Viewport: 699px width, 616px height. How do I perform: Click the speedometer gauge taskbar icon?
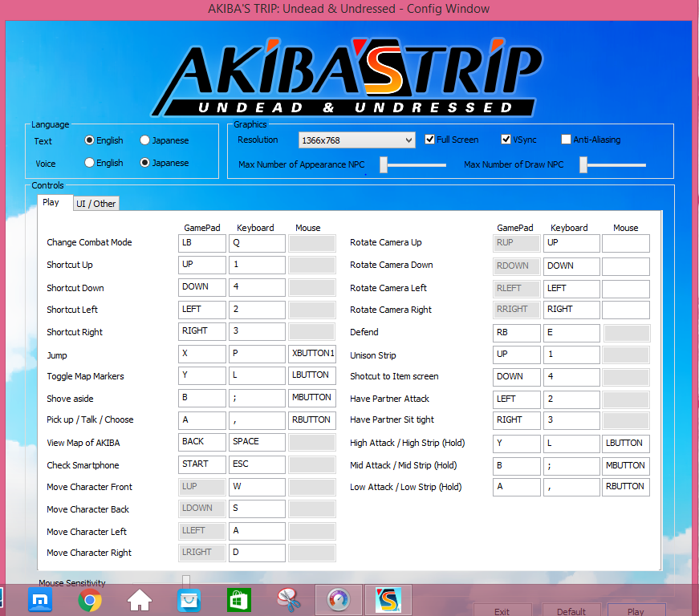tap(339, 600)
